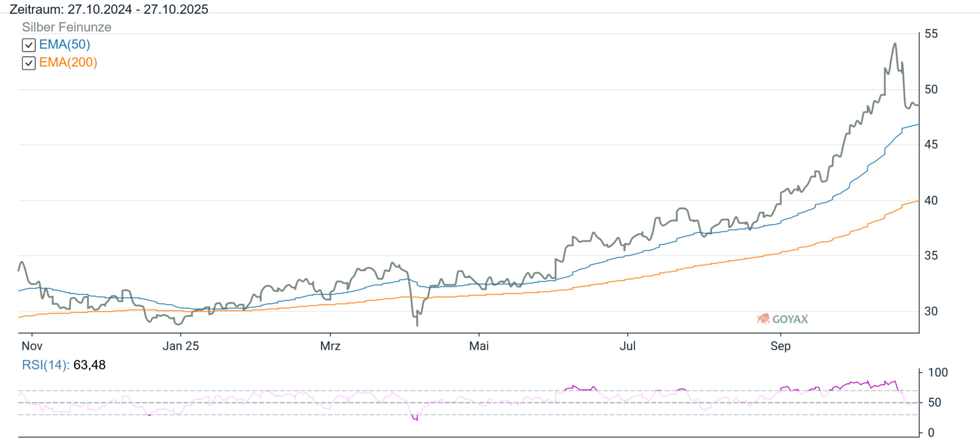Click the GOYAX bull logo icon
Screen dimensions: 980x441
763,318
